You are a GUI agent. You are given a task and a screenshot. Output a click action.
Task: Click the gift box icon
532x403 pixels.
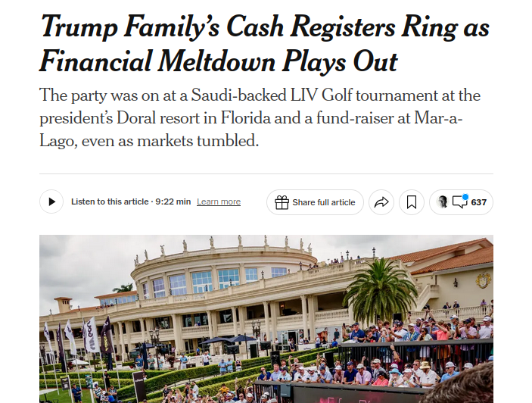(x=282, y=202)
